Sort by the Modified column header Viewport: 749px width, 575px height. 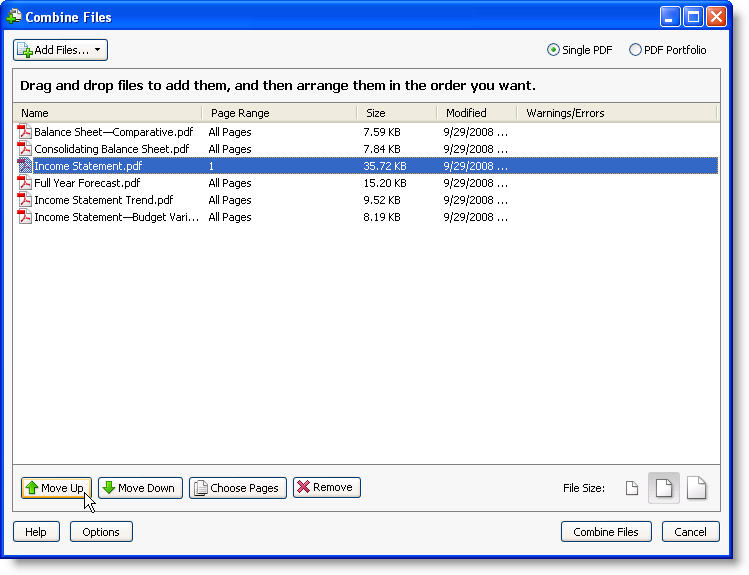[x=477, y=113]
